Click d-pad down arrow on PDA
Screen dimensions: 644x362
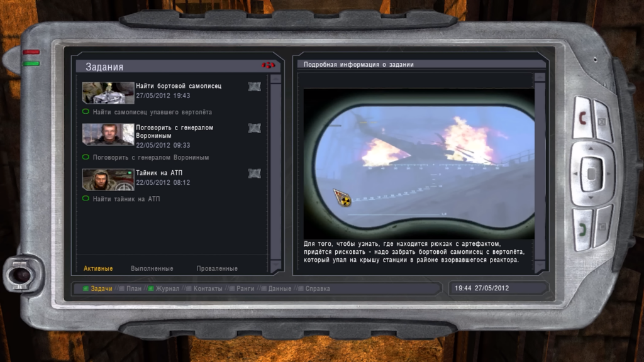[x=591, y=198]
